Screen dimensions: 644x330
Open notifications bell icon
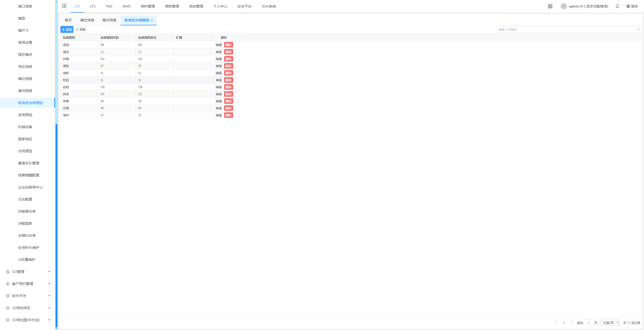617,6
